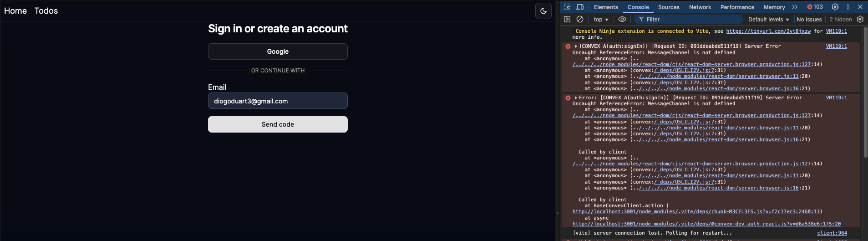
Task: Focus the Email input field
Action: click(278, 101)
